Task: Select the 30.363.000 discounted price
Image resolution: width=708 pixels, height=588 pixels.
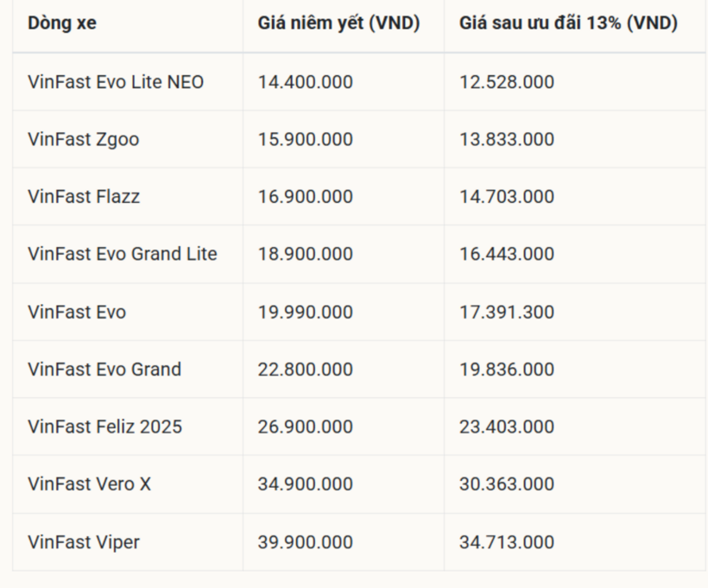Action: point(507,484)
